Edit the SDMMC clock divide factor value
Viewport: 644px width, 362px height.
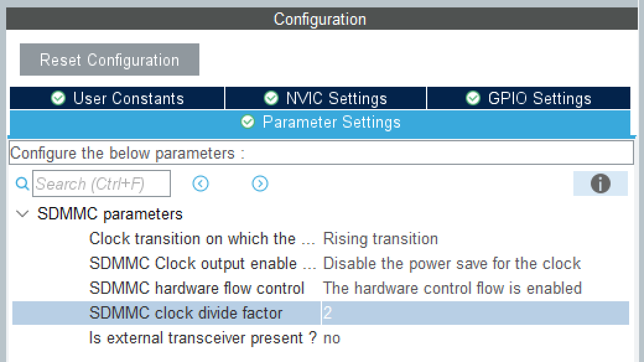click(x=474, y=313)
